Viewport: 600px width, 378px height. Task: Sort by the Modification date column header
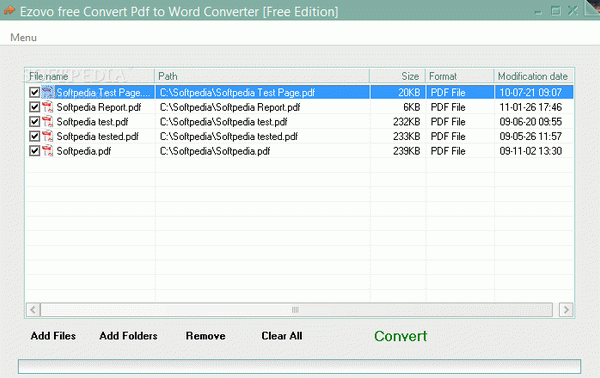tap(534, 76)
